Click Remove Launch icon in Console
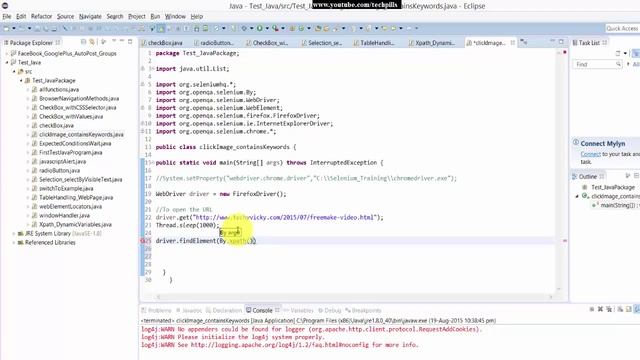This screenshot has width=640, height=360. pos(600,309)
